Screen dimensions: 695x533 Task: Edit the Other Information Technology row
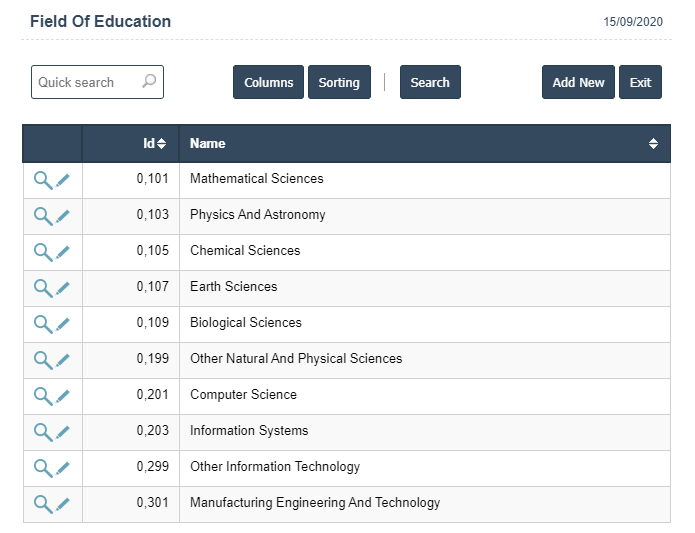[63, 468]
